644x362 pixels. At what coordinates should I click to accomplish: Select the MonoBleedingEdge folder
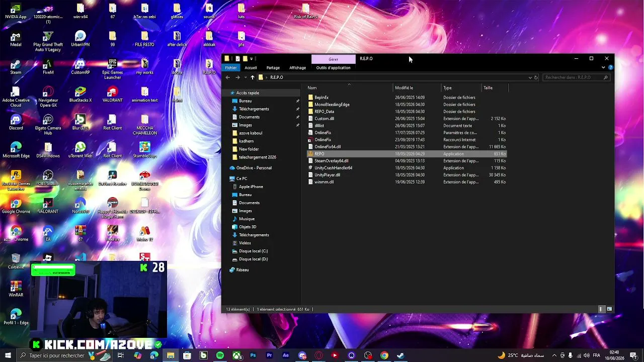pyautogui.click(x=332, y=105)
